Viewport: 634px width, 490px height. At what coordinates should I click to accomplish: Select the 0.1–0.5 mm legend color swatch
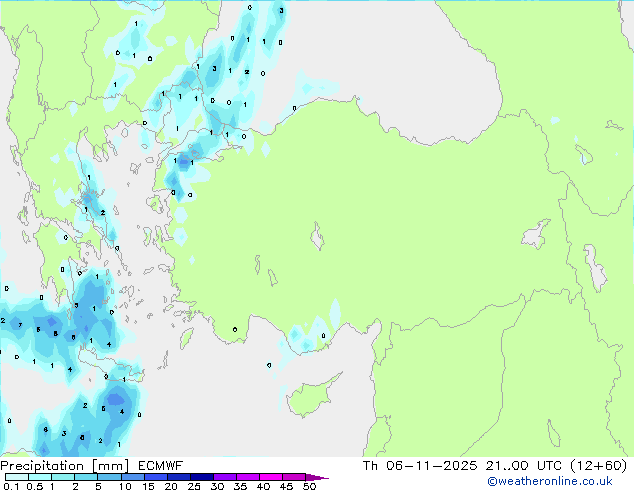tap(17, 477)
